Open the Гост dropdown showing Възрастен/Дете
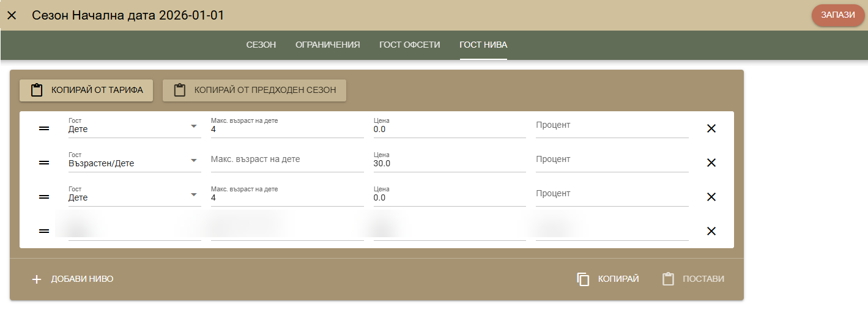This screenshot has height=324, width=868. tap(135, 161)
